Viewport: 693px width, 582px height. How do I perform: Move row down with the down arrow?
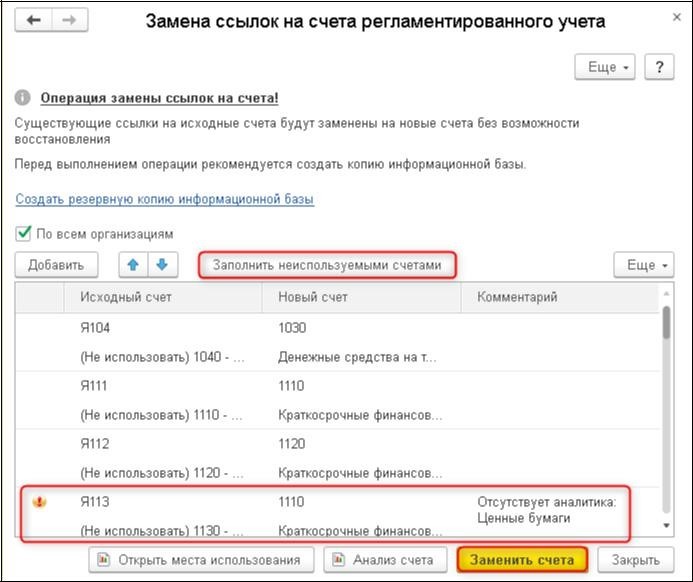(x=162, y=265)
